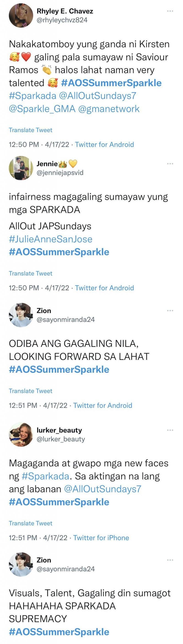
Task: View lurker_beauty's profile photo
Action: click(x=21, y=435)
